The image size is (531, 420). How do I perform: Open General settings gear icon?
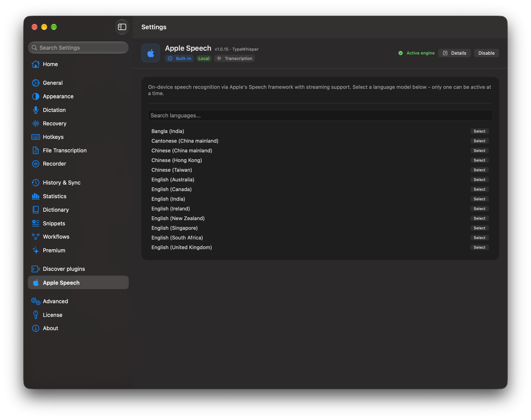(x=36, y=83)
